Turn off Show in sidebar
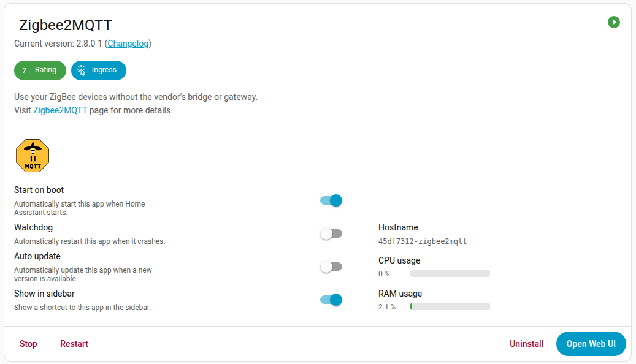 [331, 300]
